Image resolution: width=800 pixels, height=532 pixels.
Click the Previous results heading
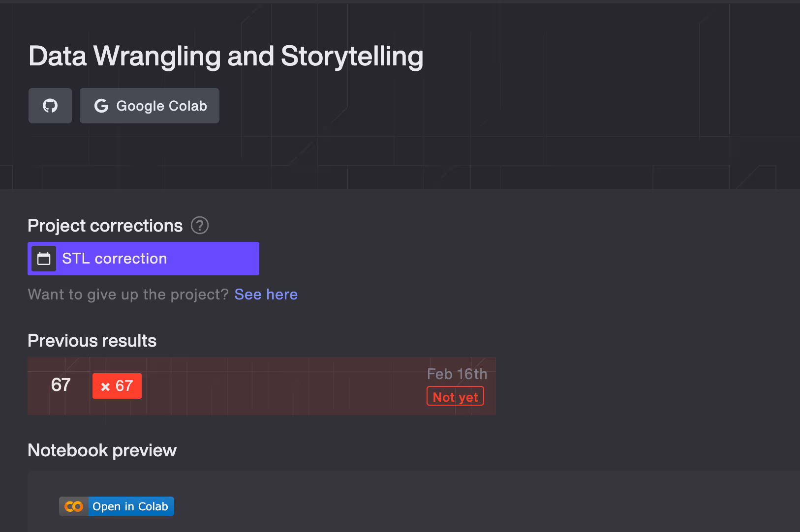coord(92,341)
